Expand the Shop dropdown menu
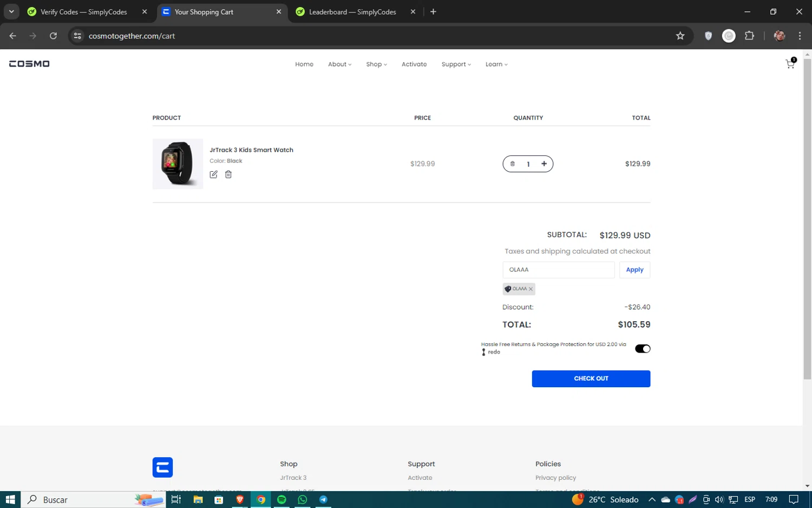This screenshot has height=508, width=812. (376, 64)
